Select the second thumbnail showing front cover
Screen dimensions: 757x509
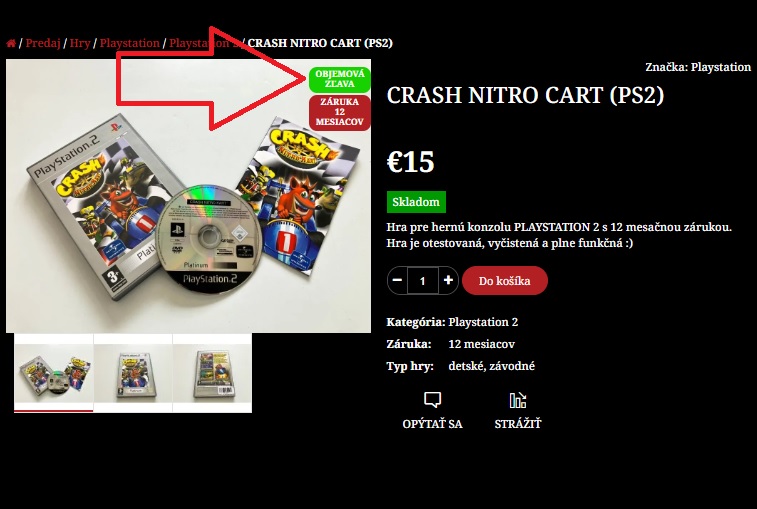pos(133,373)
